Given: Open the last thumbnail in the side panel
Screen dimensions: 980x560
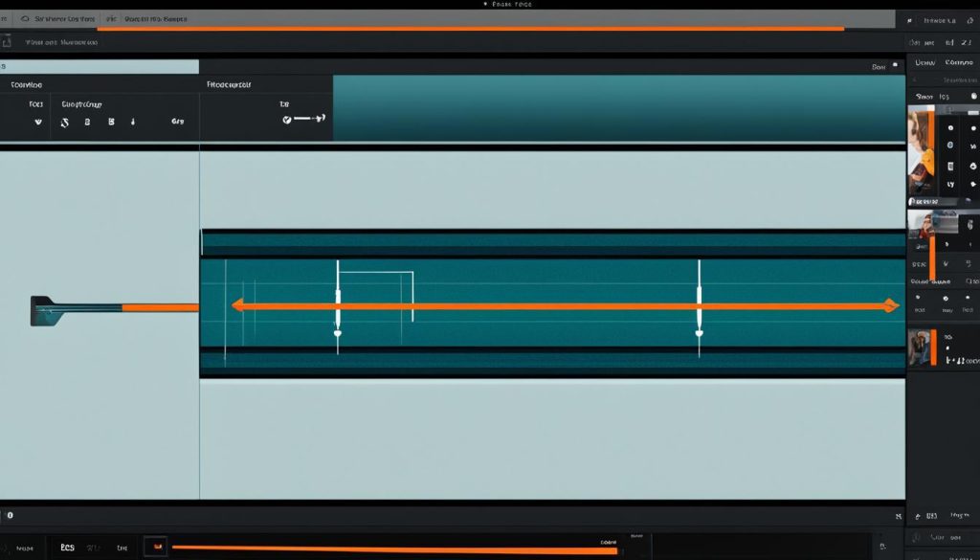Looking at the screenshot, I should point(918,348).
